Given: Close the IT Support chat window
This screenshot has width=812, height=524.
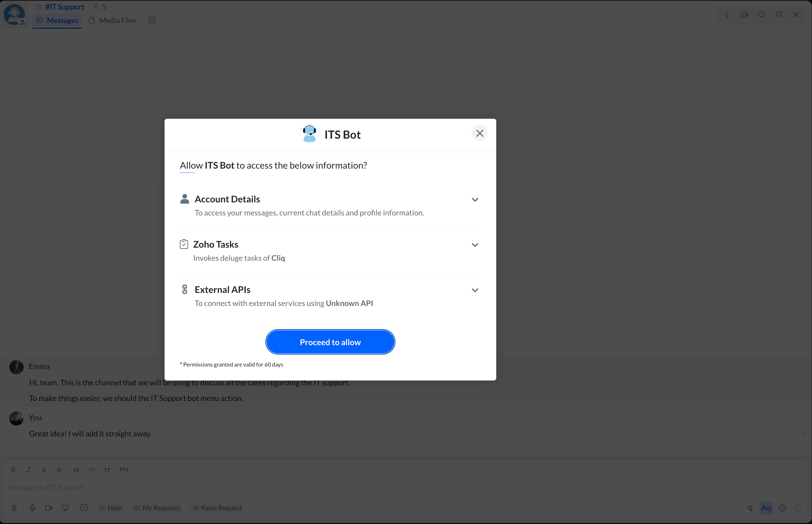Looking at the screenshot, I should (796, 14).
